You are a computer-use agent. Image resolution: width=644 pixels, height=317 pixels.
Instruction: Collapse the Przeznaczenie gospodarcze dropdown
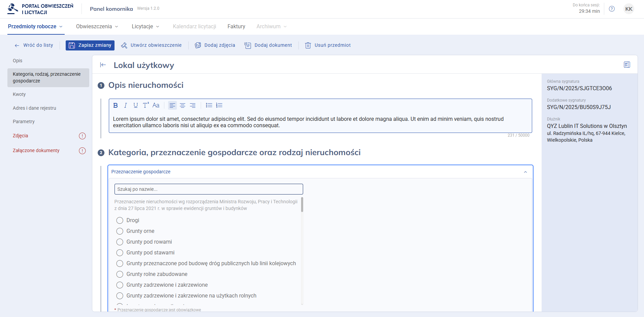(525, 172)
